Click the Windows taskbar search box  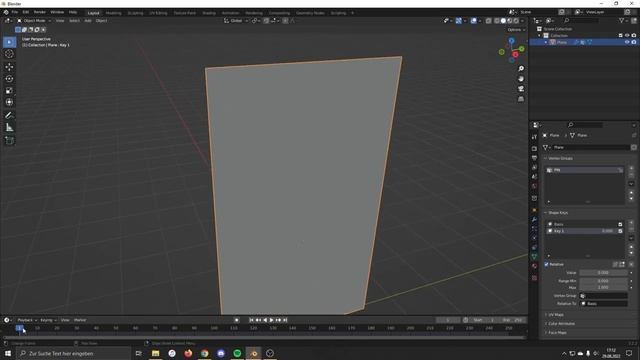[x=74, y=353]
